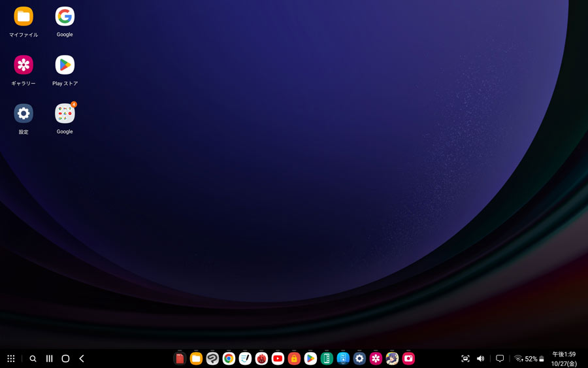Open the マイファイル app on desktop
The width and height of the screenshot is (588, 368).
24,16
